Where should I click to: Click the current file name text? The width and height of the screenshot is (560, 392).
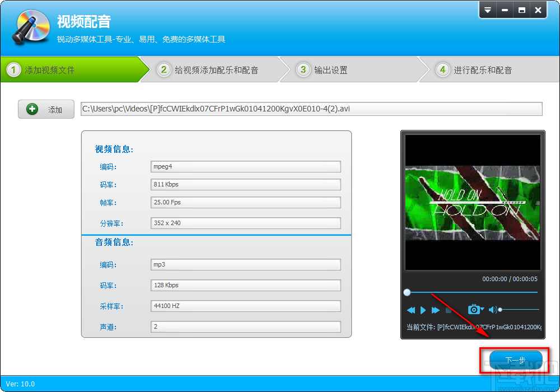point(474,326)
